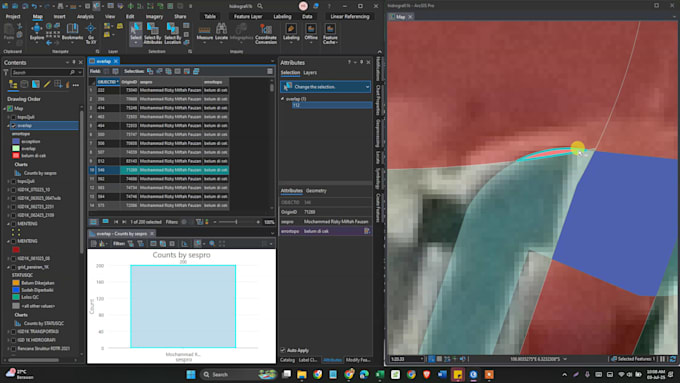Switch Contents to List By Snapping
680x383 pixels.
tap(58, 85)
